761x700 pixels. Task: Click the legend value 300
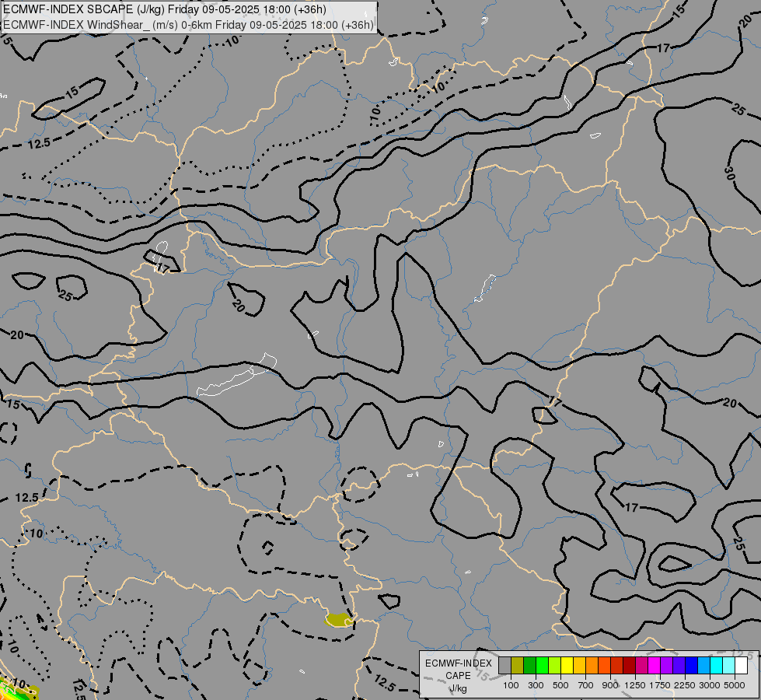pyautogui.click(x=536, y=685)
